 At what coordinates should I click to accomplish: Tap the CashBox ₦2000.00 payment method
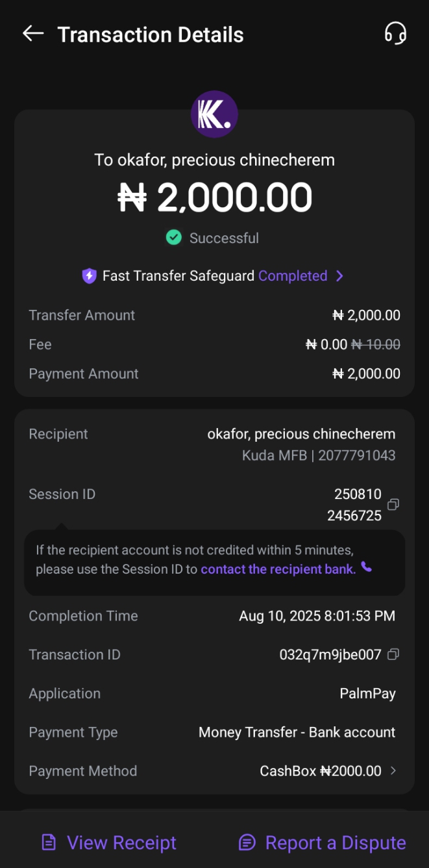click(321, 771)
